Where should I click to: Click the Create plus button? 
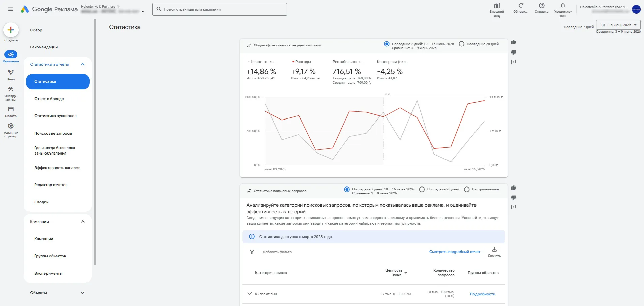click(11, 30)
